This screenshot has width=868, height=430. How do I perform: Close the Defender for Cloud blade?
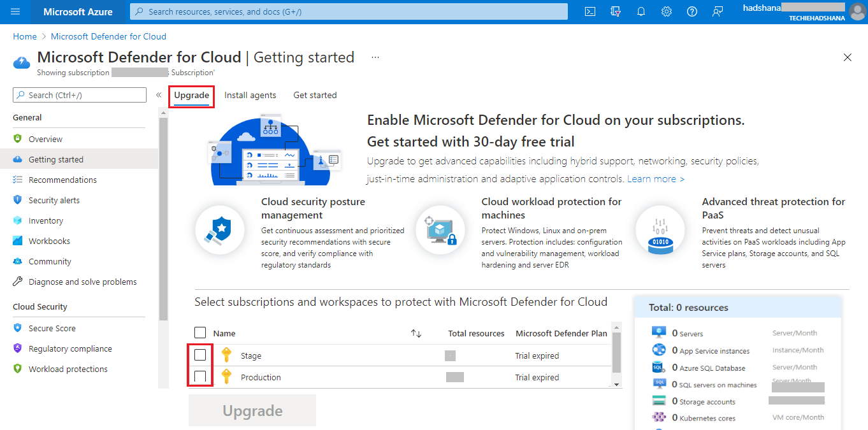click(848, 57)
